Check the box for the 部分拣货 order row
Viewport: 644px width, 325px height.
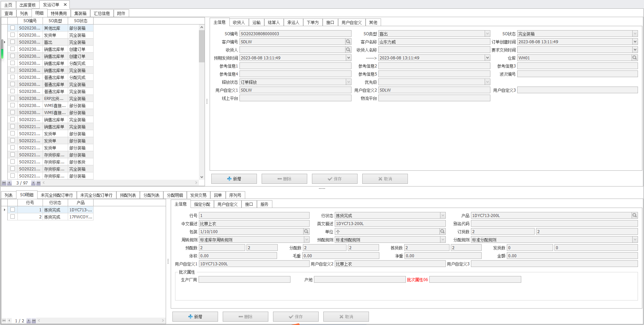pyautogui.click(x=12, y=162)
